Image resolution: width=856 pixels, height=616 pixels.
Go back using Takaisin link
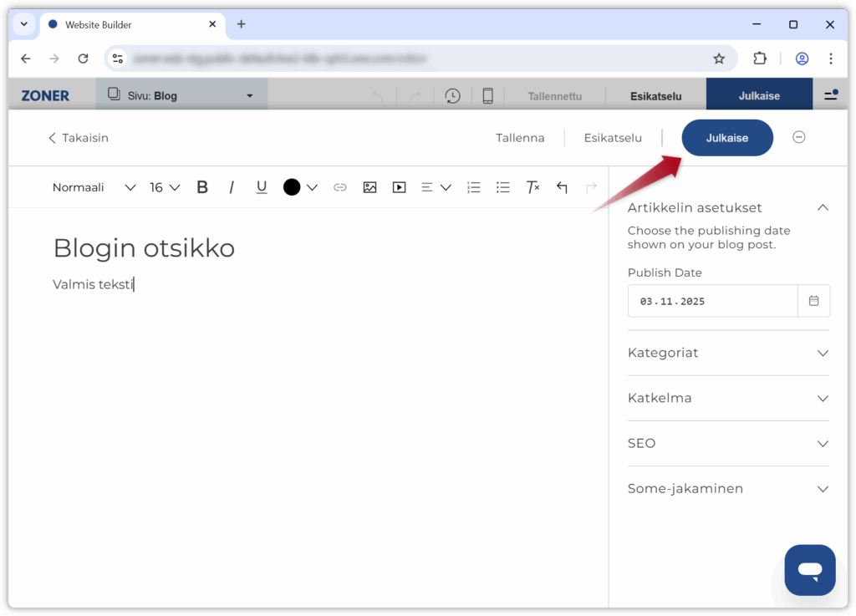tap(79, 138)
